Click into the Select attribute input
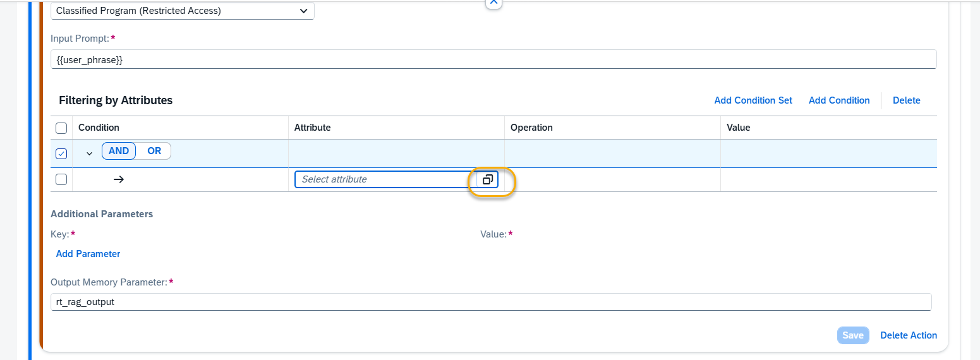The width and height of the screenshot is (980, 360). pyautogui.click(x=385, y=179)
